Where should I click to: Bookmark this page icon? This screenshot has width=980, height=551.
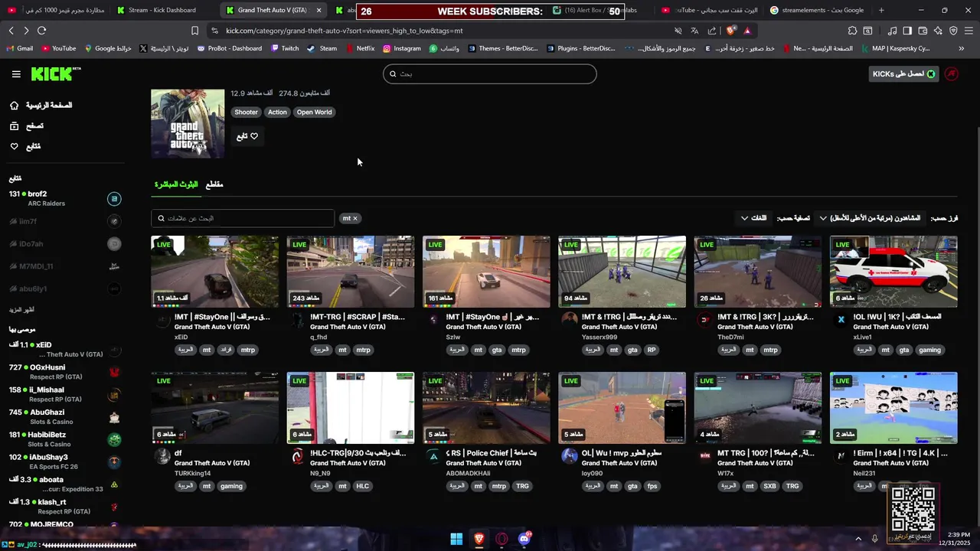point(194,31)
